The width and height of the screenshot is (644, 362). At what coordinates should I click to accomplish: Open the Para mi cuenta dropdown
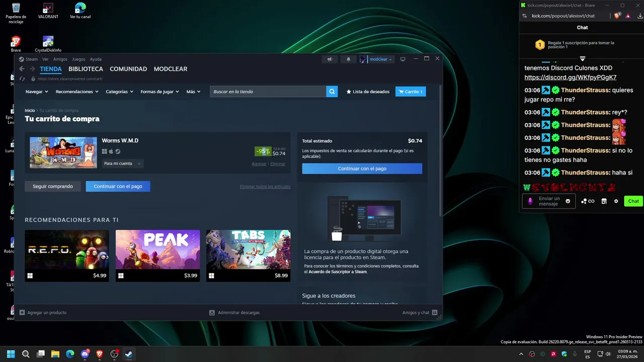[123, 163]
